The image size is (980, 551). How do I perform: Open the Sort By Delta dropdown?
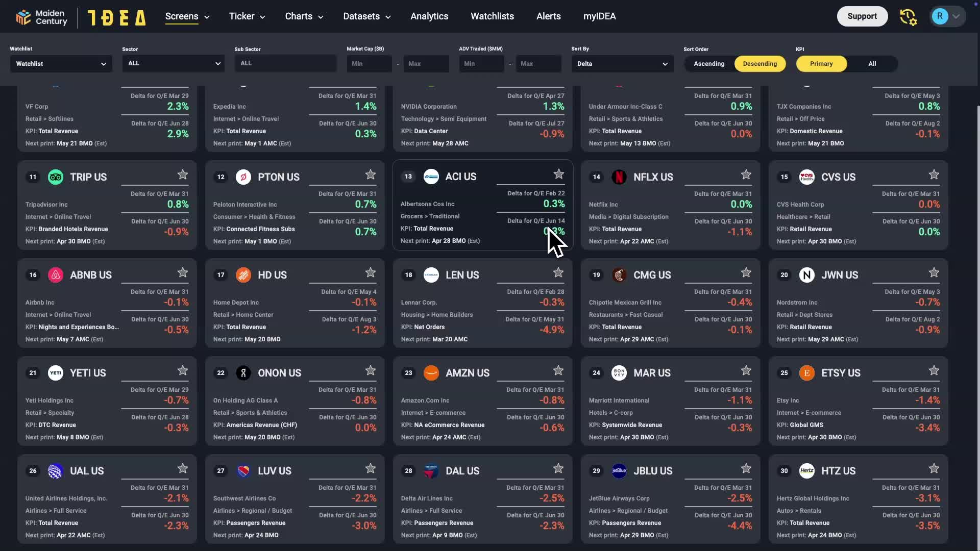(623, 64)
